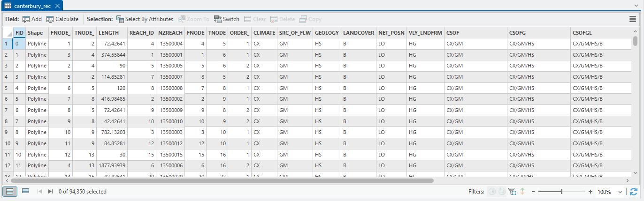Viewport: 644px width, 201px height.
Task: Click the select-all corner cell of the table
Action: [8, 33]
